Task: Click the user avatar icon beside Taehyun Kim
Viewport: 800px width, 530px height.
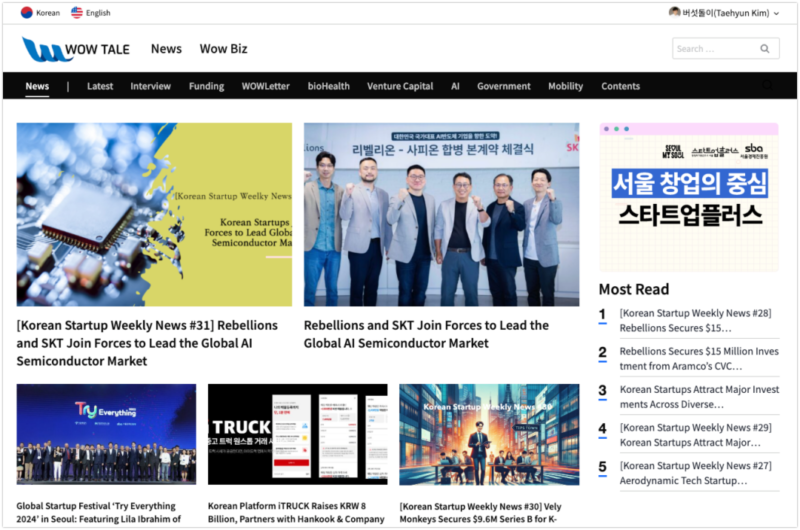Action: pyautogui.click(x=674, y=12)
